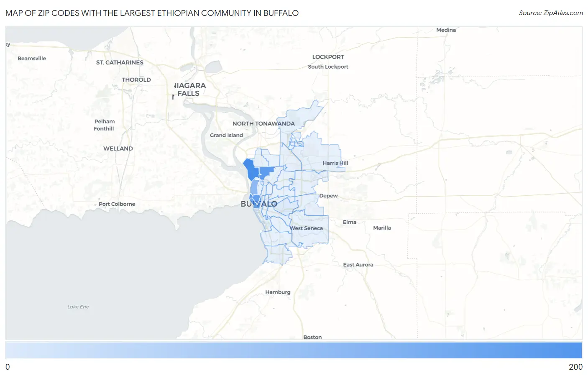
Task: Click the Beamsville label
Action: [x=32, y=58]
